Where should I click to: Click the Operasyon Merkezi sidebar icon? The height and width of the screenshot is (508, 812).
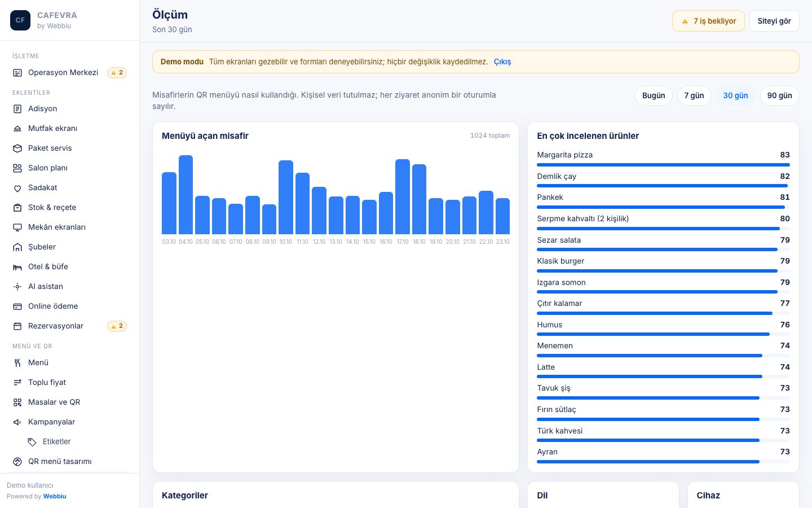coord(17,73)
